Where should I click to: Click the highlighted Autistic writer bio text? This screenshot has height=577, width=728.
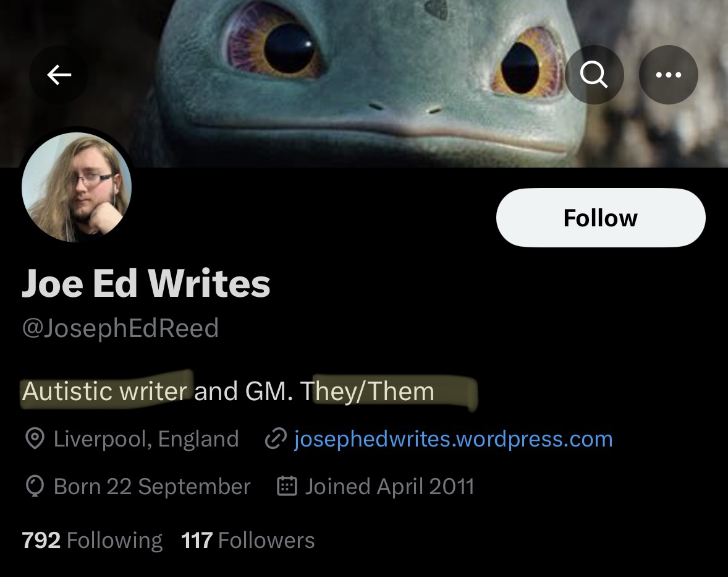coord(104,391)
